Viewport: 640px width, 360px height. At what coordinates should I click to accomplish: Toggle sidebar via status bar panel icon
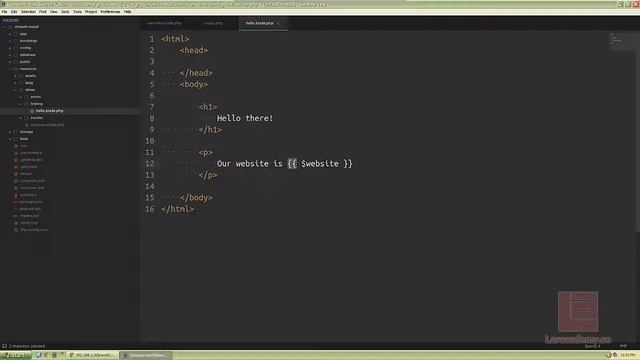4,346
